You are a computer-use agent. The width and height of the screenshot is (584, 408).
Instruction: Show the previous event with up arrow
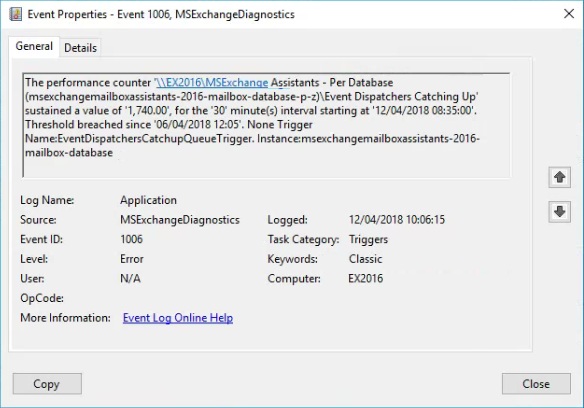click(559, 177)
